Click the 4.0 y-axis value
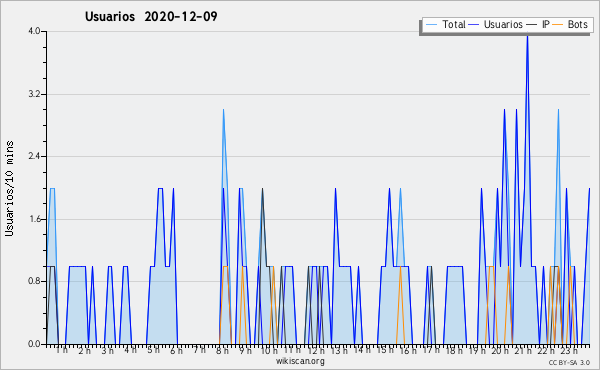The height and width of the screenshot is (370, 600). point(34,31)
